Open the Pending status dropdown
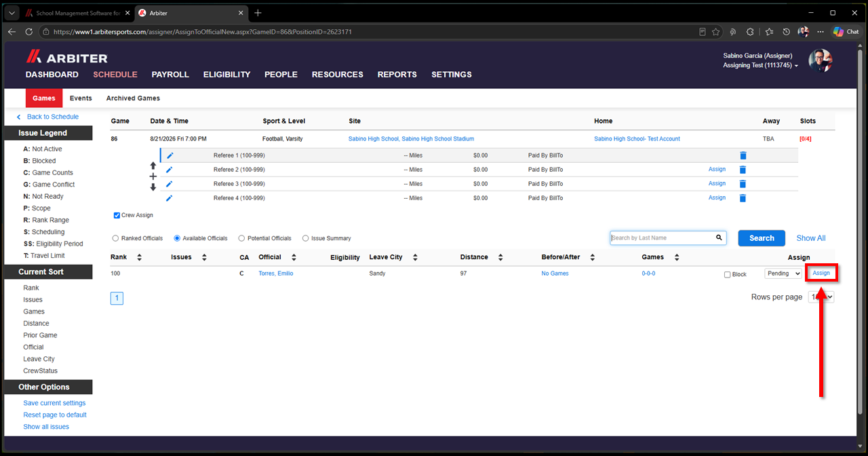The image size is (868, 456). 783,273
